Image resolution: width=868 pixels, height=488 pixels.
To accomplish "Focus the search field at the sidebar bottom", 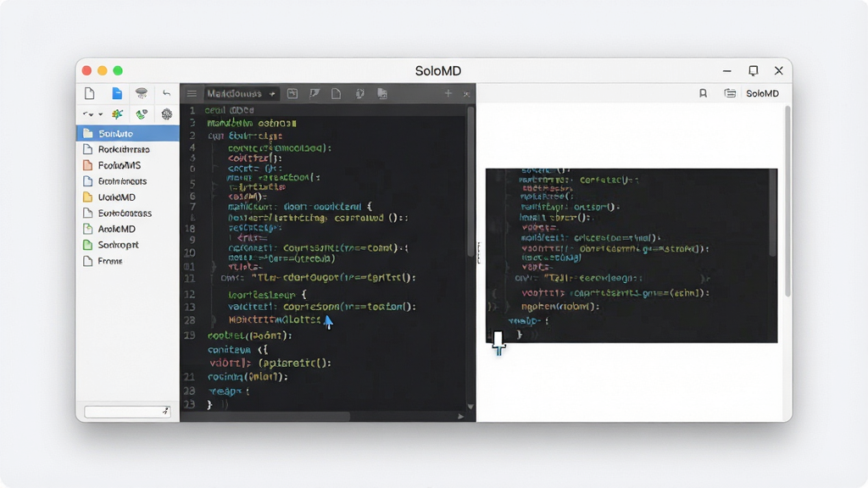I will (127, 411).
